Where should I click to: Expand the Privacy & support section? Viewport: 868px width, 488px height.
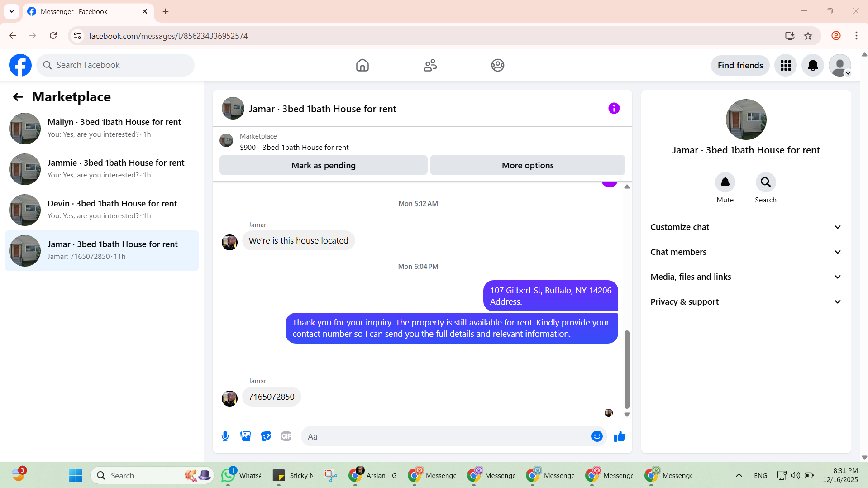(x=746, y=302)
